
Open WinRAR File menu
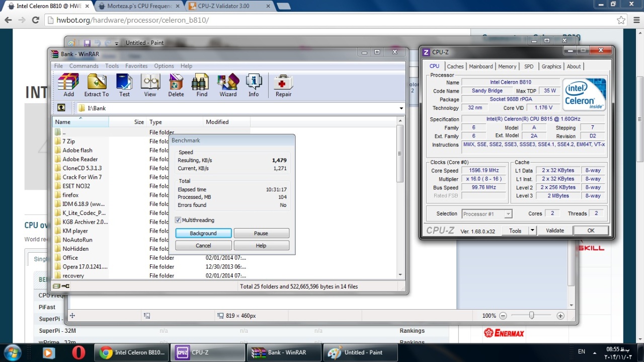coord(58,66)
